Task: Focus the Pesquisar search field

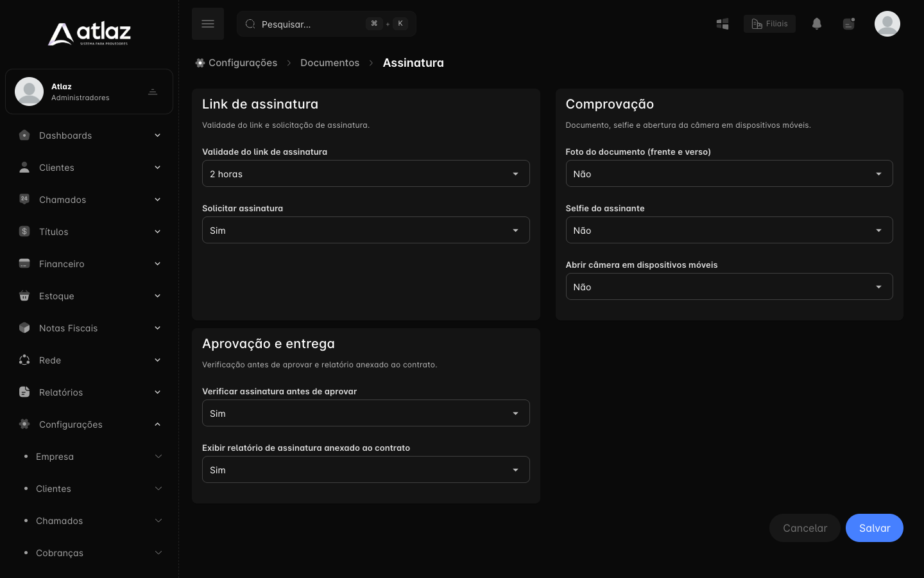Action: [x=327, y=24]
